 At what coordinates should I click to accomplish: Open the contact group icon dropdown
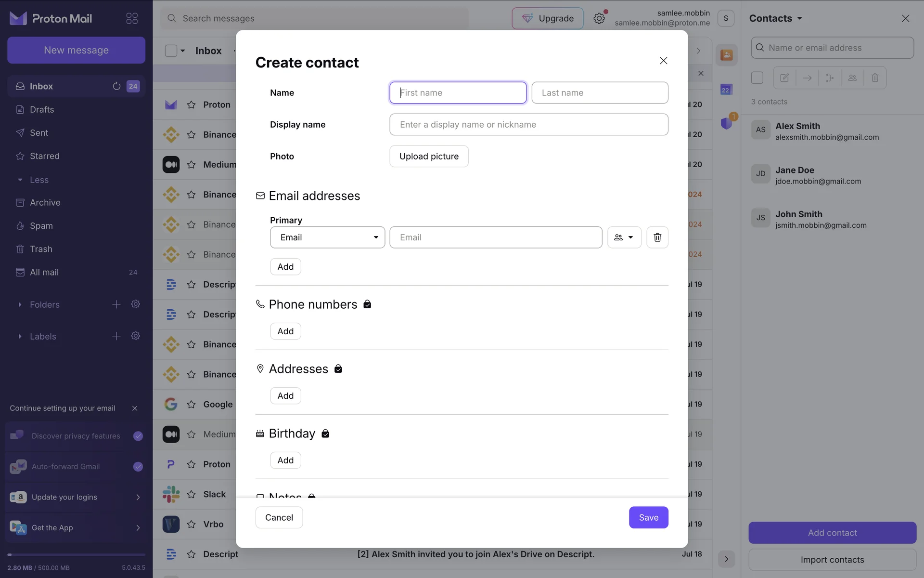coord(624,237)
